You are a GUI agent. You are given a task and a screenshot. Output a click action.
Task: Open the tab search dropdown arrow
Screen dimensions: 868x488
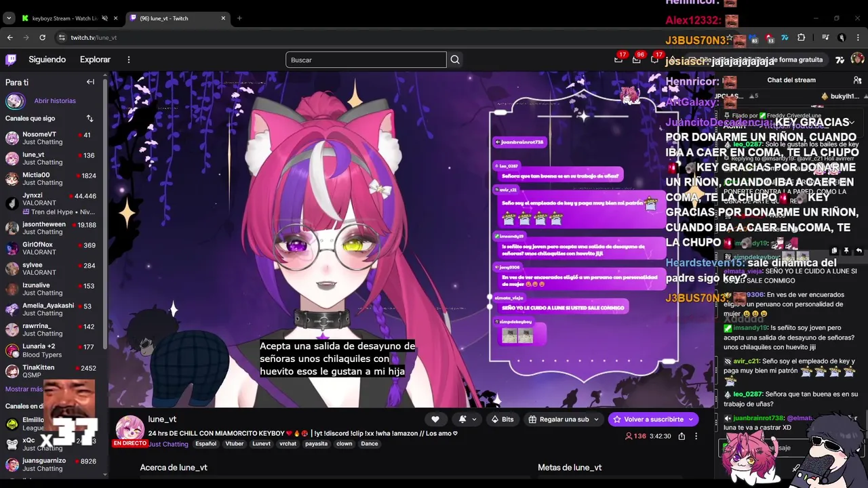9,18
